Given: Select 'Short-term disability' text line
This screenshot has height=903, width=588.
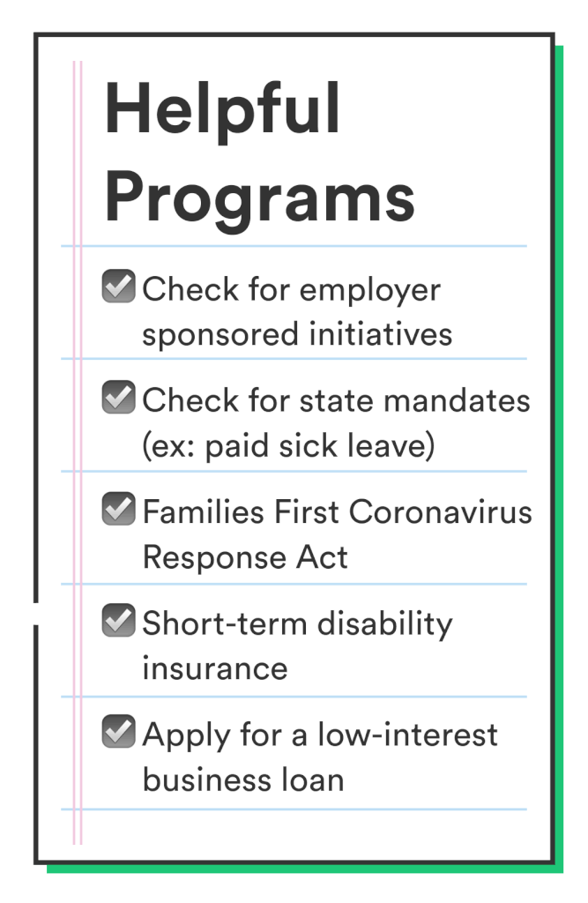Looking at the screenshot, I should (298, 624).
